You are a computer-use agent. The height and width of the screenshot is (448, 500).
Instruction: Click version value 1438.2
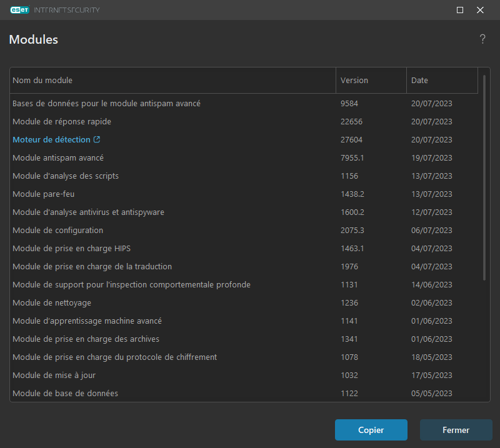point(352,194)
